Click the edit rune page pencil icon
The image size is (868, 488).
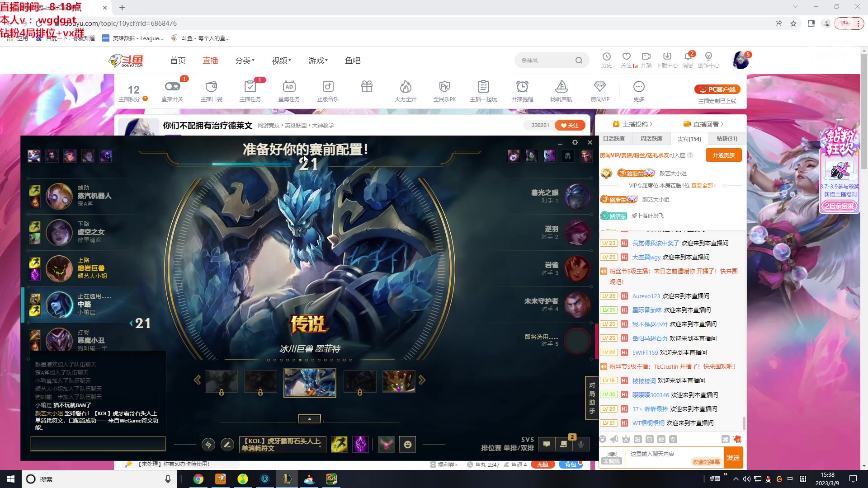[x=227, y=445]
